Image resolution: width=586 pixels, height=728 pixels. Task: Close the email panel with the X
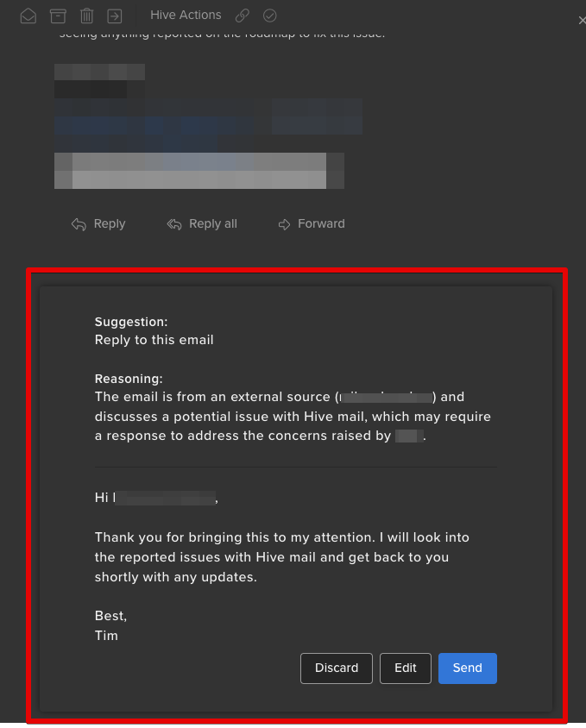coord(582,21)
